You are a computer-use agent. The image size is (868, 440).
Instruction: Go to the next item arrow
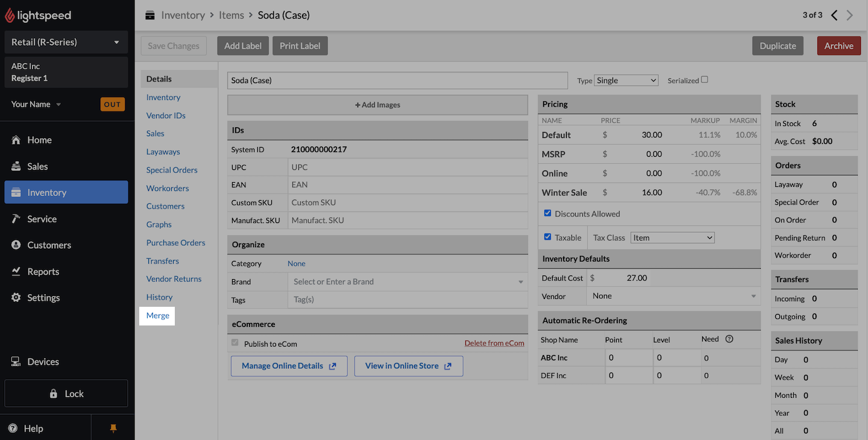(x=850, y=15)
